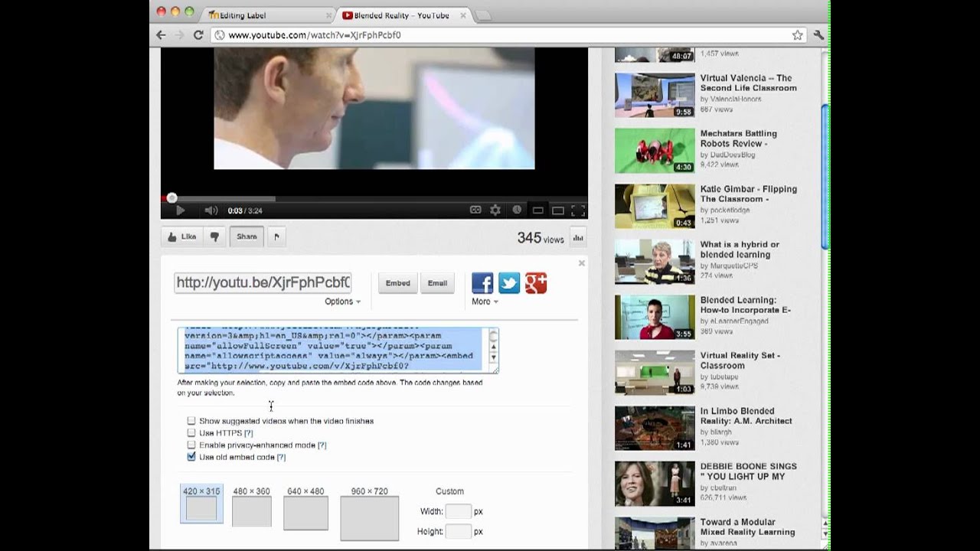Click the custom Height input field
The height and width of the screenshot is (551, 980).
point(459,531)
